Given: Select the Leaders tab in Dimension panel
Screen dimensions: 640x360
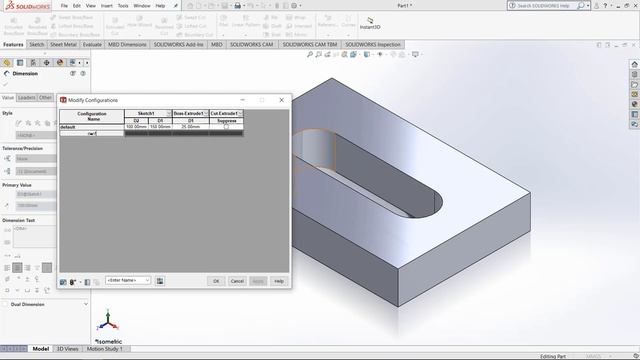Looking at the screenshot, I should [27, 98].
